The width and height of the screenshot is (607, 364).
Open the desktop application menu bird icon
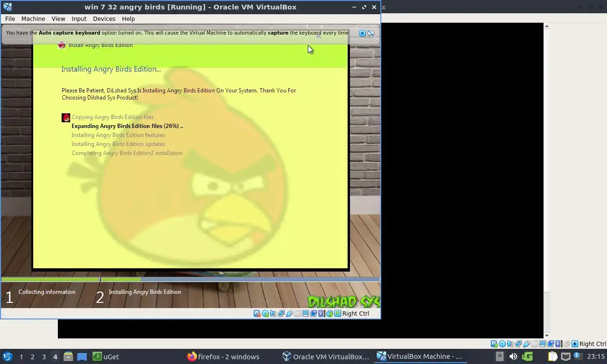point(8,356)
